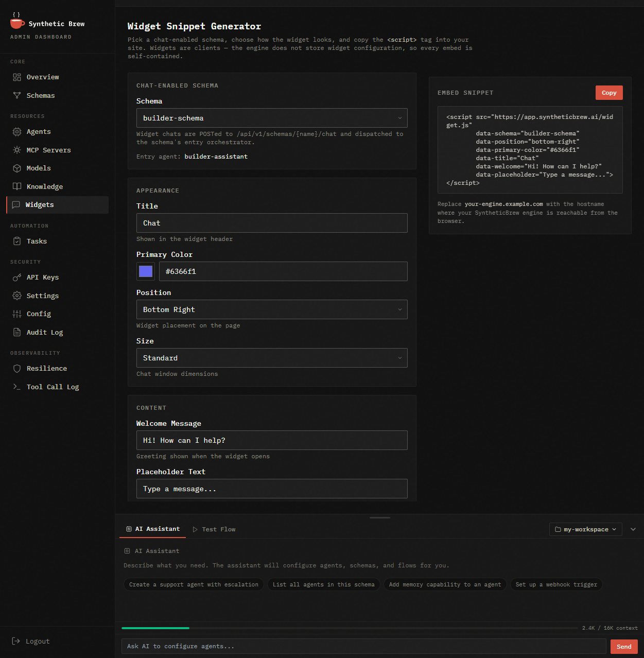The width and height of the screenshot is (644, 658).
Task: Click the Schemas network icon
Action: click(17, 96)
